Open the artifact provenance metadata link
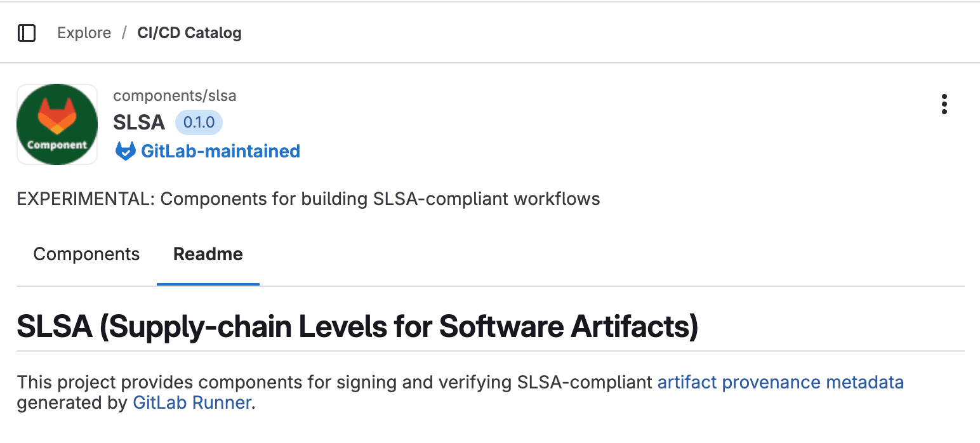This screenshot has height=443, width=980. (x=779, y=382)
